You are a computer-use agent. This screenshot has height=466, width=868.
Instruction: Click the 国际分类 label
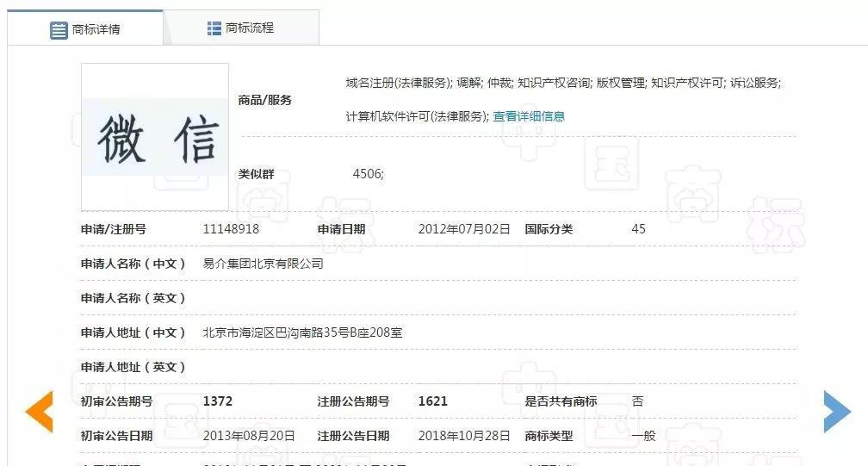(549, 228)
